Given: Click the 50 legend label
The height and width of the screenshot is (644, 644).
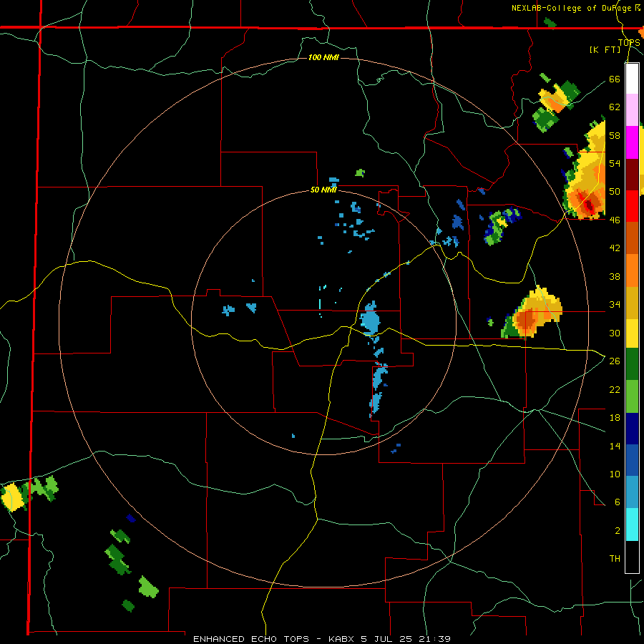Looking at the screenshot, I should (615, 192).
